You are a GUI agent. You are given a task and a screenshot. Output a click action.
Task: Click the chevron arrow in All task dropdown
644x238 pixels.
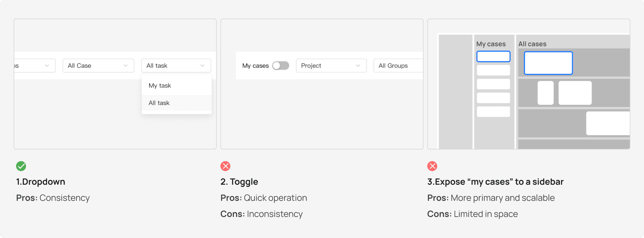[x=202, y=66]
